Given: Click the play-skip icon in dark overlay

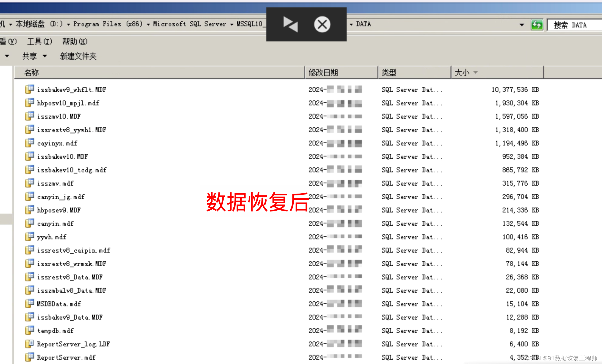Looking at the screenshot, I should 290,24.
